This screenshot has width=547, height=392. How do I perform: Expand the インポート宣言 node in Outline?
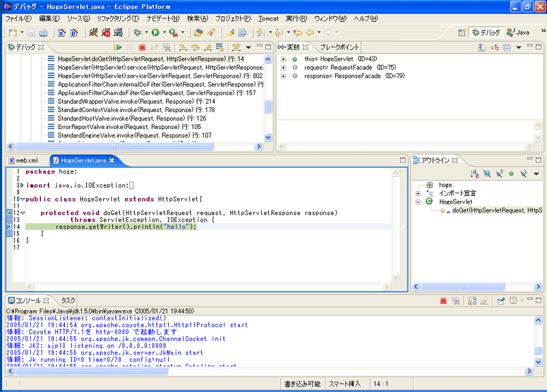click(x=418, y=193)
